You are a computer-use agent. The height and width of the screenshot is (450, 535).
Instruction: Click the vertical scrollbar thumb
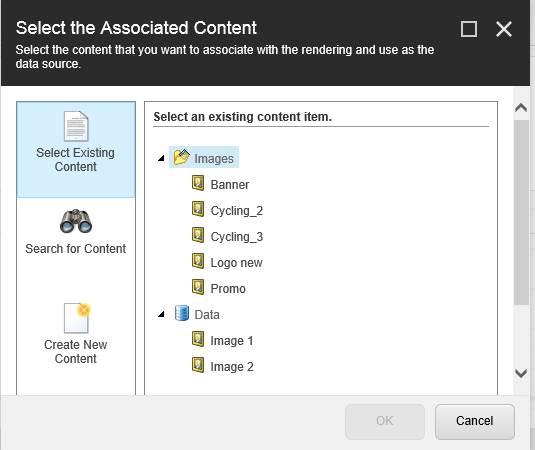tap(521, 212)
